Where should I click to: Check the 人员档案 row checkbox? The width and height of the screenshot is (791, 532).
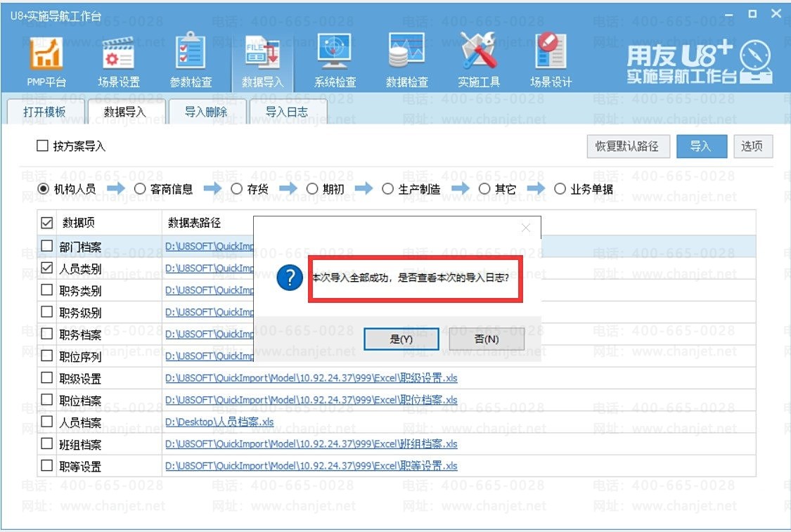[47, 422]
